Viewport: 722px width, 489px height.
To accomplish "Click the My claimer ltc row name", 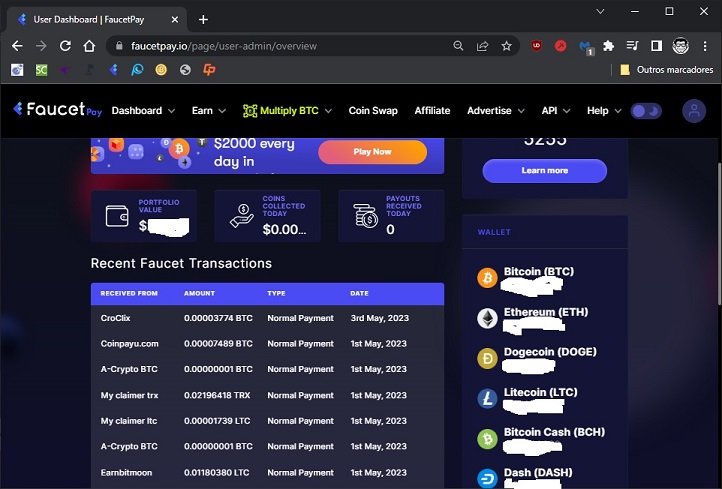I will (128, 421).
